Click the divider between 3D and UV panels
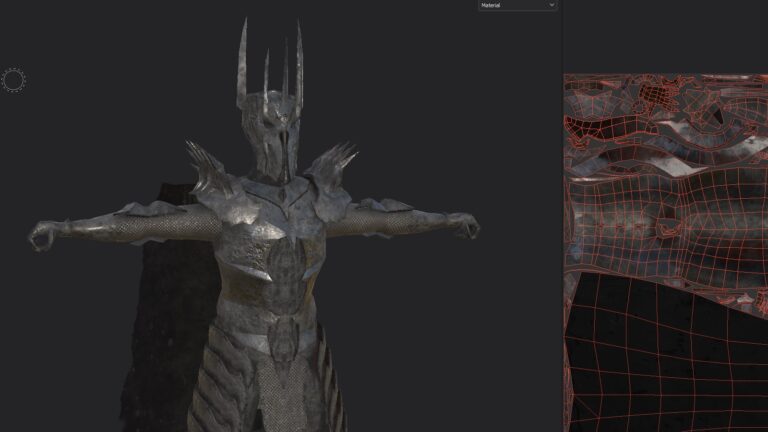768x432 pixels. (563, 216)
